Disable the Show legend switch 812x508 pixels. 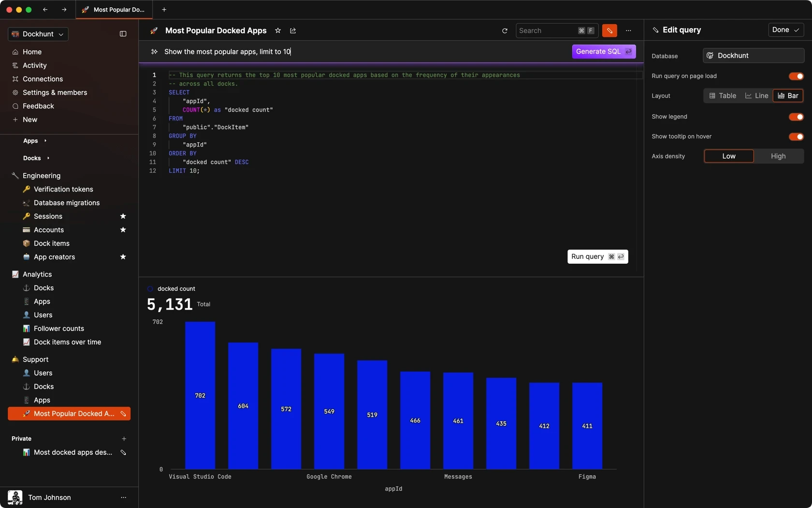(796, 117)
